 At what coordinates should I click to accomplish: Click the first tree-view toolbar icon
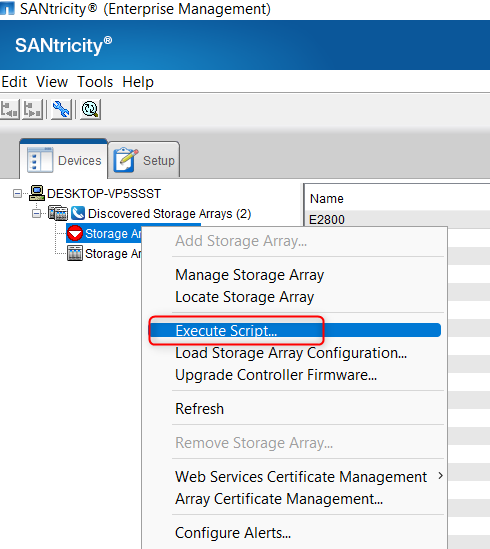pyautogui.click(x=9, y=109)
